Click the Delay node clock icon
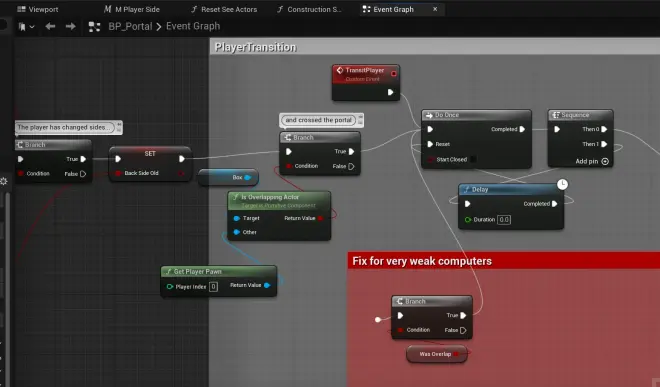The width and height of the screenshot is (660, 387). tap(562, 184)
